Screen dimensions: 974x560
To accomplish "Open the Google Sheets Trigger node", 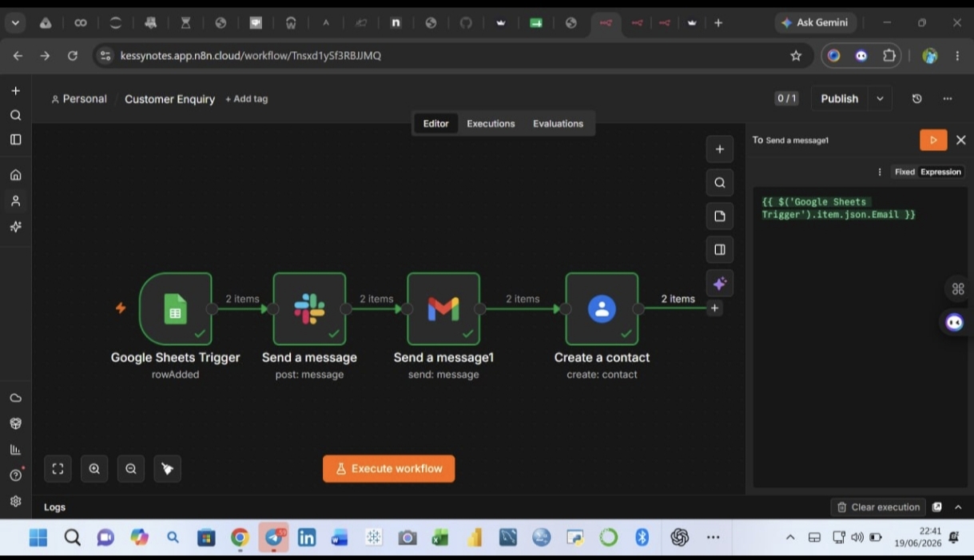I will 176,308.
